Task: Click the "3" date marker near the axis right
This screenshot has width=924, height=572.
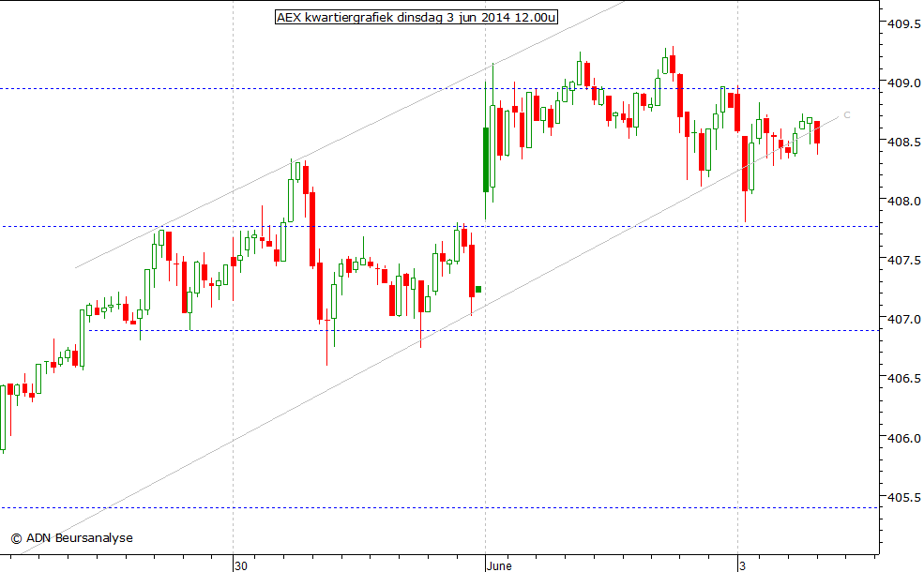Action: pos(742,565)
